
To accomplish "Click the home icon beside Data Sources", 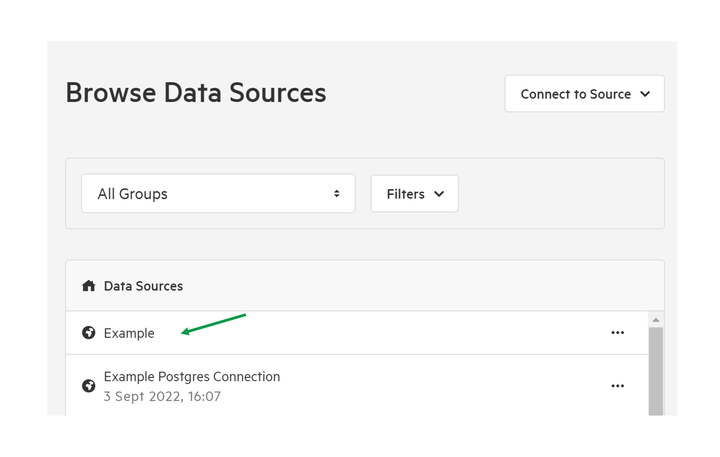I will [89, 286].
